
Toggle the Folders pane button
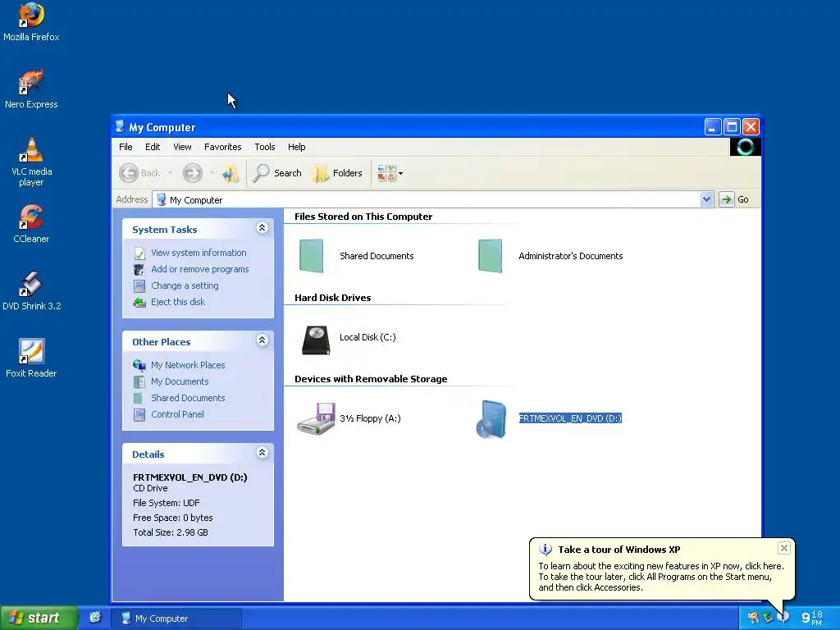click(x=338, y=173)
